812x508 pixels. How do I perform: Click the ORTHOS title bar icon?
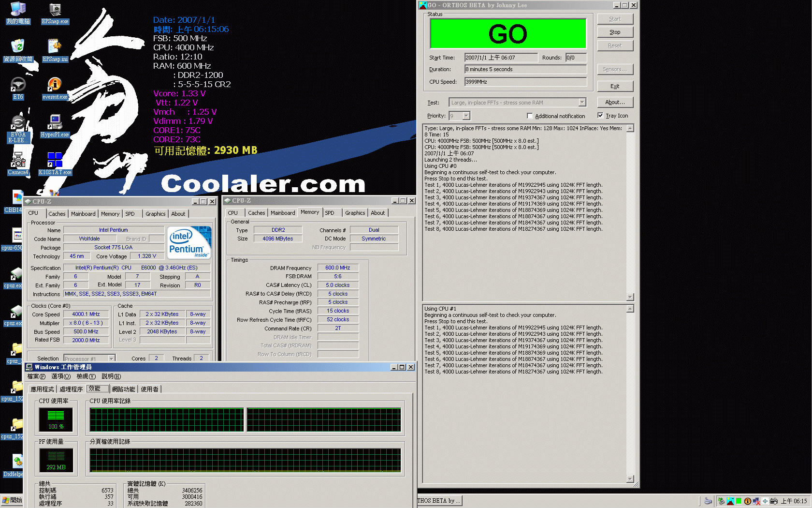423,5
